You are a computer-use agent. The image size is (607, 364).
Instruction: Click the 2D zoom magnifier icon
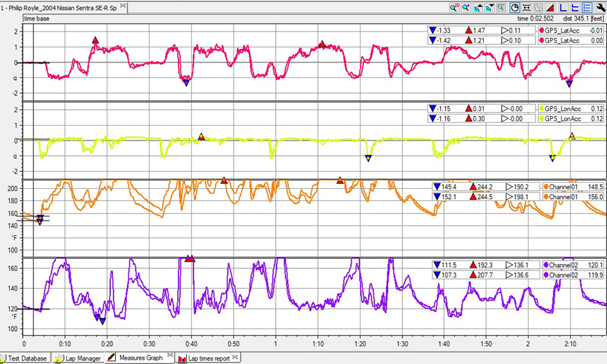(453, 8)
